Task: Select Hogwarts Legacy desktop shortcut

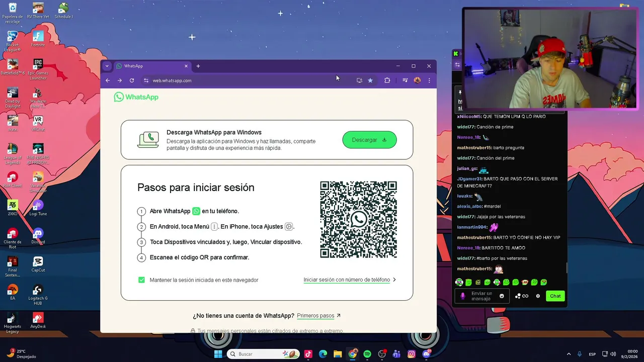Action: point(13,323)
